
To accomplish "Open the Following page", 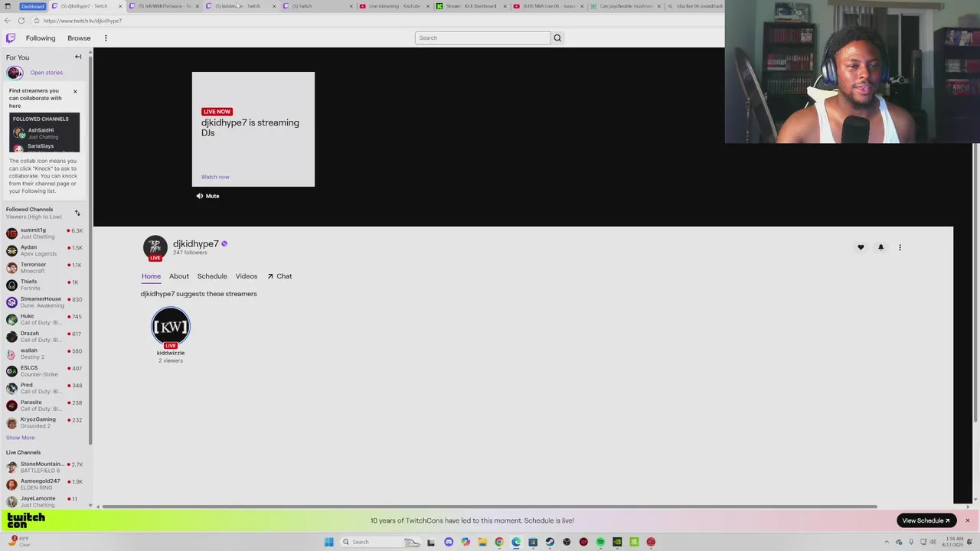I will 41,38.
